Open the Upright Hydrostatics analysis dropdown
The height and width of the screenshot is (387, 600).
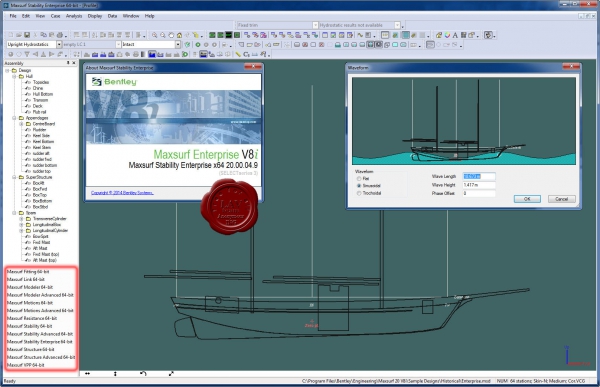(59, 45)
